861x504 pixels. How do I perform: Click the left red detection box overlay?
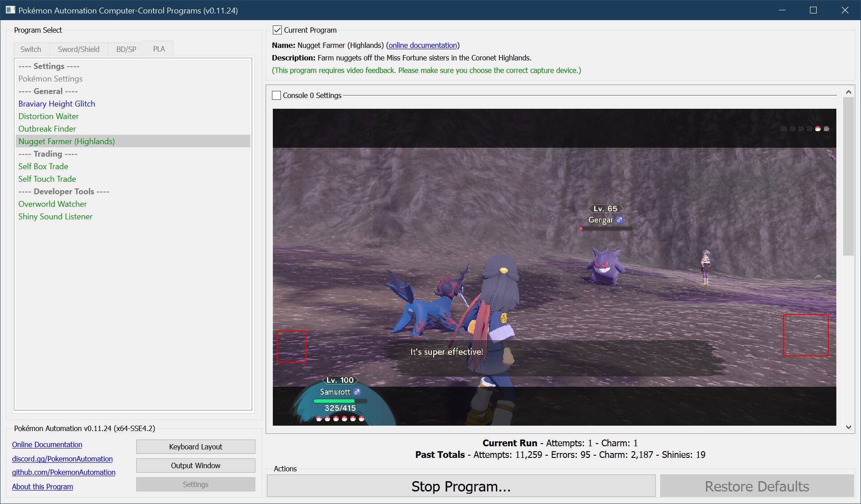(x=292, y=346)
